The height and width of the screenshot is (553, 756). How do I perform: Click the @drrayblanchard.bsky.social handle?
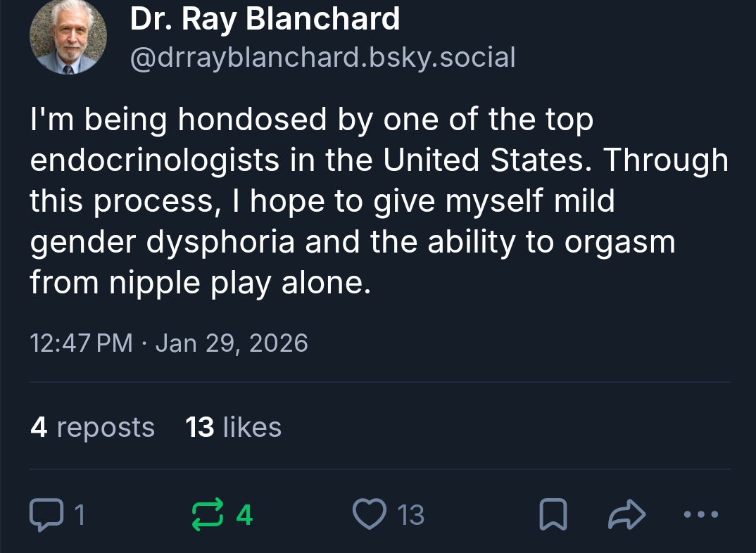322,58
